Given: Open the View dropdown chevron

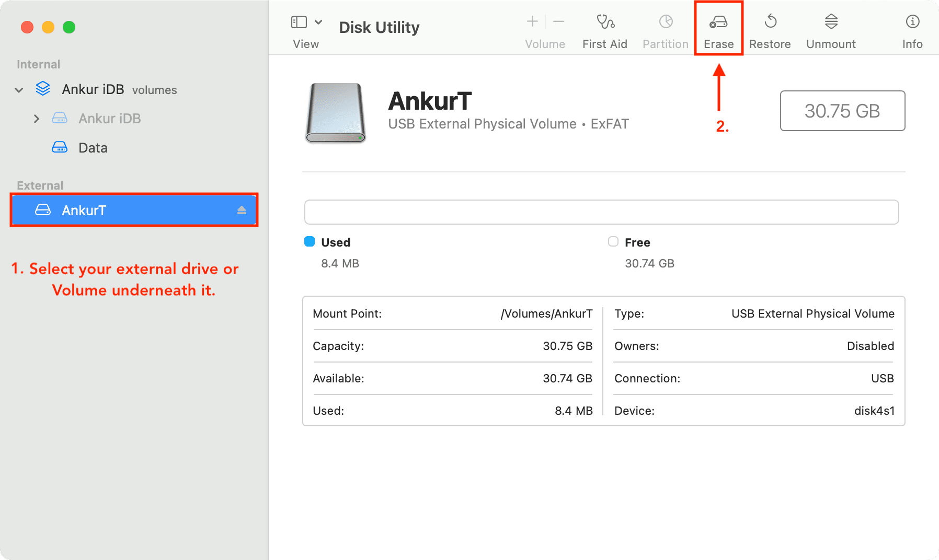Looking at the screenshot, I should [x=318, y=22].
